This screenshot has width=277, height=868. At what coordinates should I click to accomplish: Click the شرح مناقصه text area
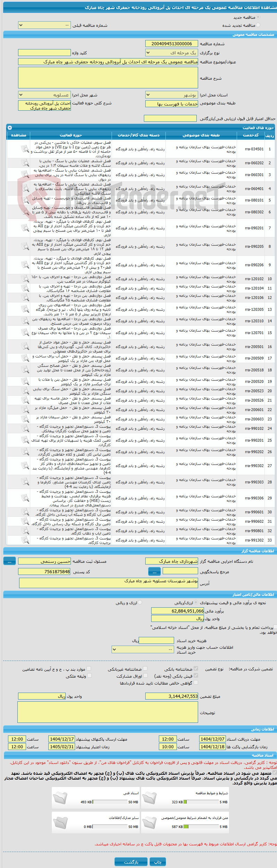(x=108, y=78)
